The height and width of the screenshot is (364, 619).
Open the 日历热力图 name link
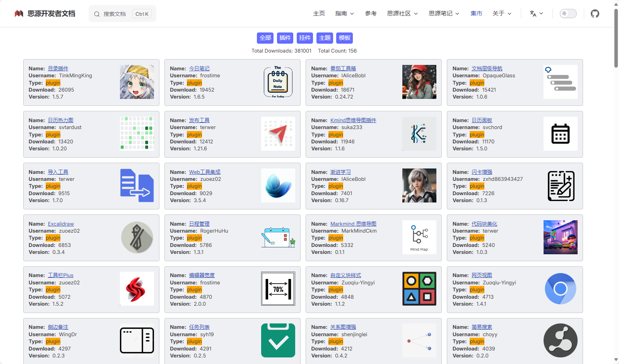(x=61, y=120)
